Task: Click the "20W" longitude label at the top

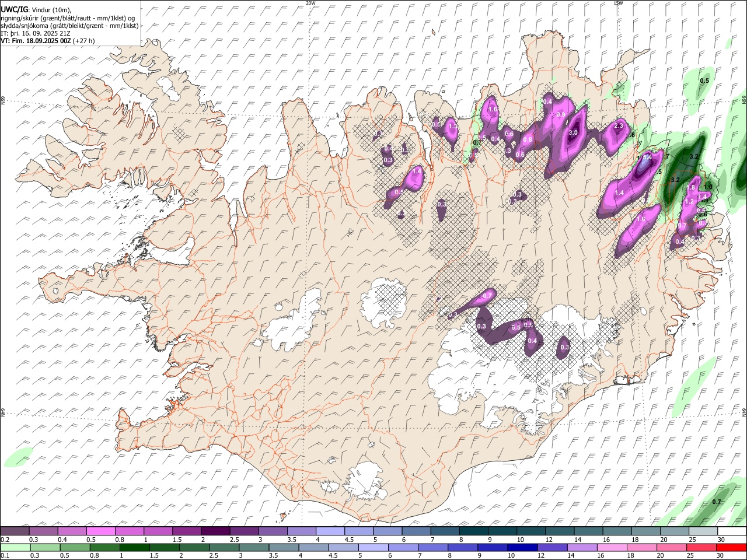Action: coord(310,3)
